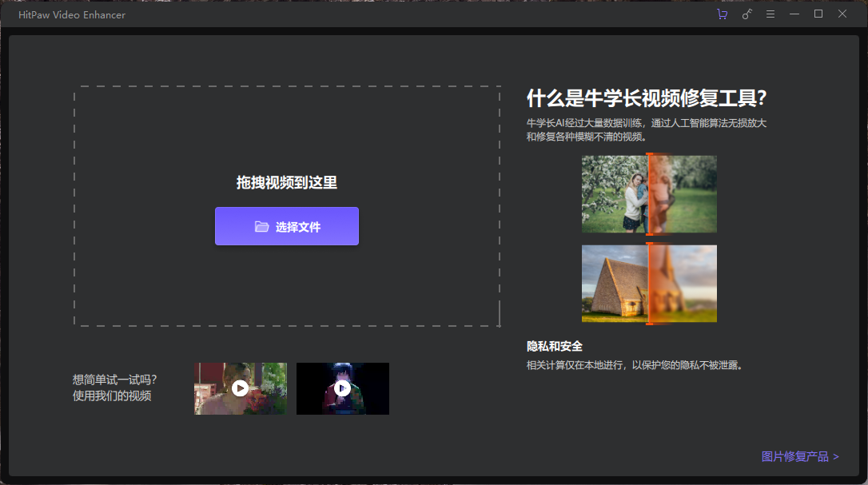Play the first sample video with woman

241,388
